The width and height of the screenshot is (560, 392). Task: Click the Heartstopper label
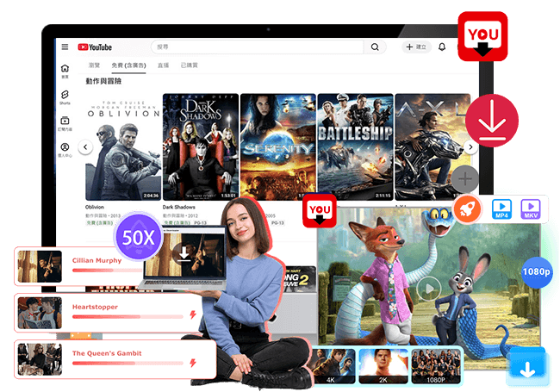(95, 307)
